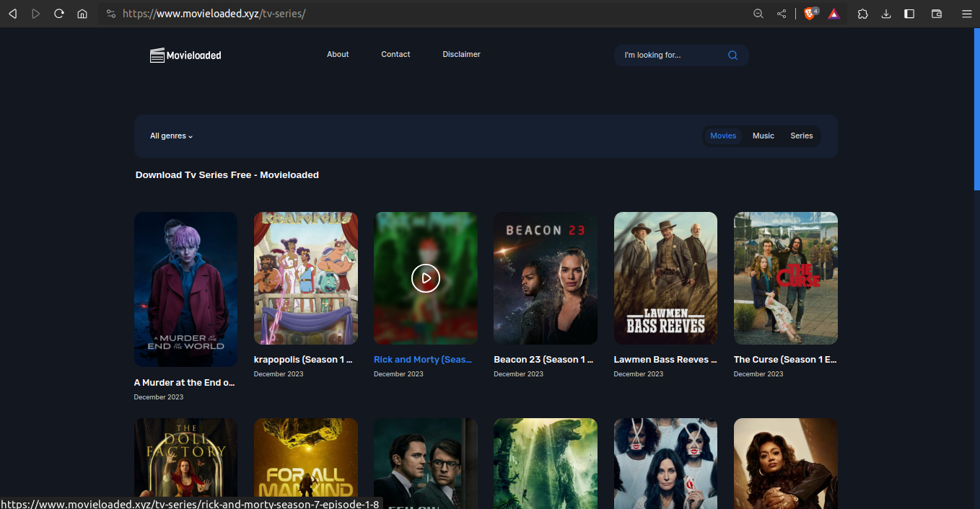Reload the current page
The image size is (980, 509).
pos(59,13)
